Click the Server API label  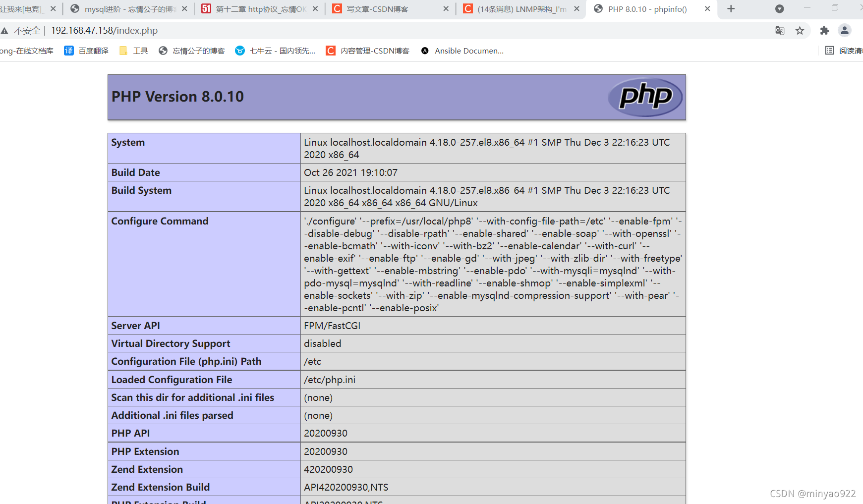(135, 326)
